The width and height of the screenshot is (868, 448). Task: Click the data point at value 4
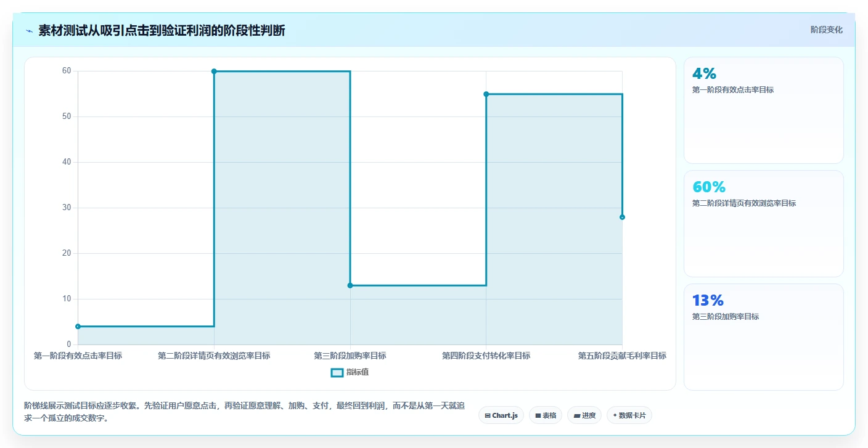pos(78,327)
